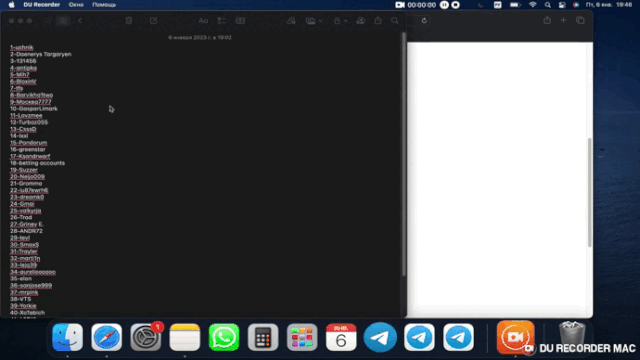Open keyboard input source menu
Screen dimensions: 640x360
(497, 5)
